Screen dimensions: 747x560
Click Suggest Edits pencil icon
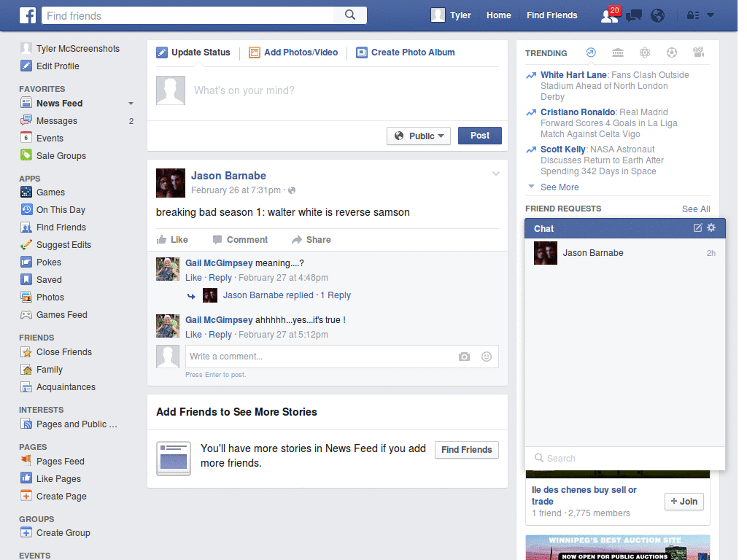coord(26,245)
